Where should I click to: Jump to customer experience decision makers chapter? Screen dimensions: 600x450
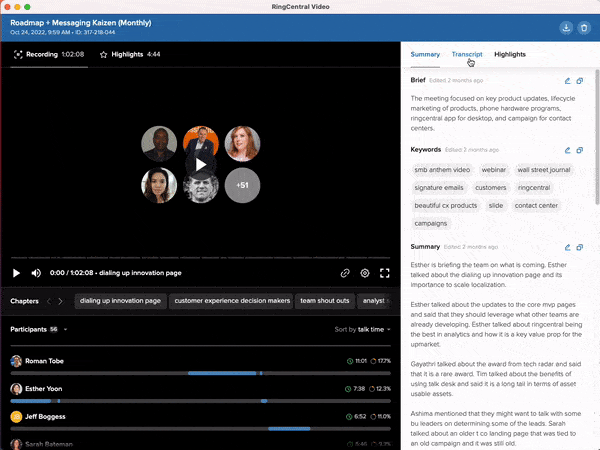coord(232,300)
